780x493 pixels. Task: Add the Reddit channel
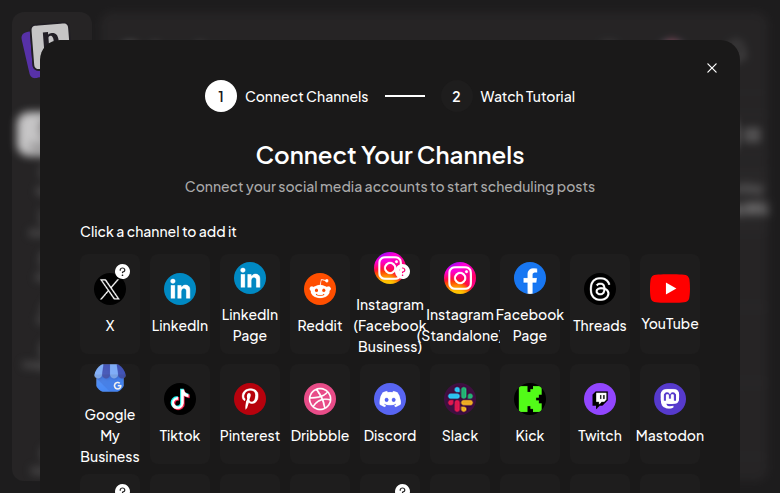pos(320,304)
